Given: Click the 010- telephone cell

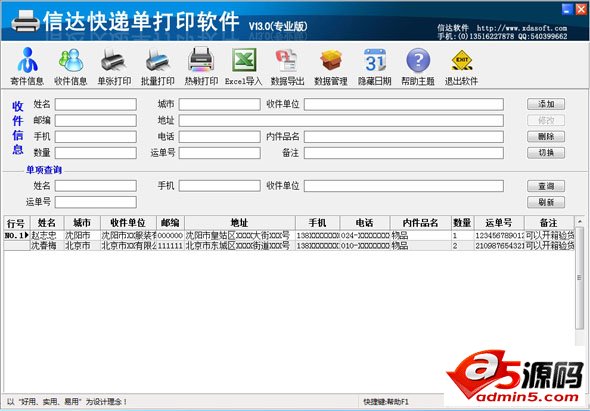Looking at the screenshot, I should click(x=365, y=246).
